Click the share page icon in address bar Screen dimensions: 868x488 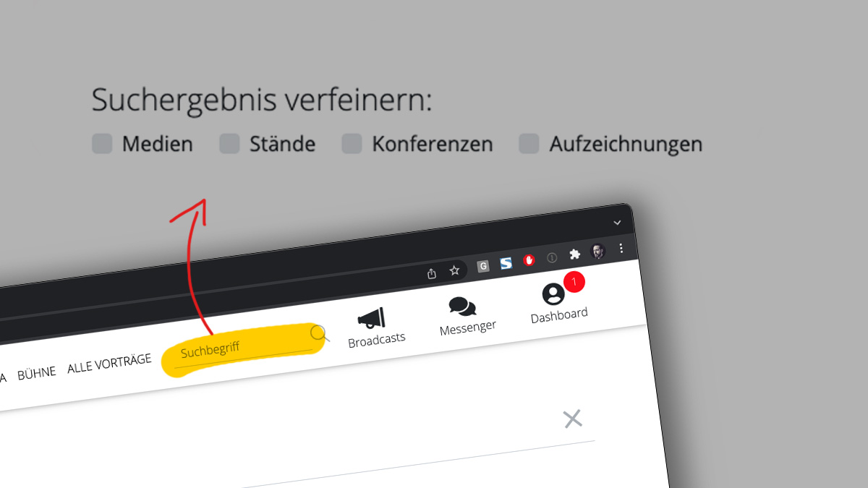432,273
